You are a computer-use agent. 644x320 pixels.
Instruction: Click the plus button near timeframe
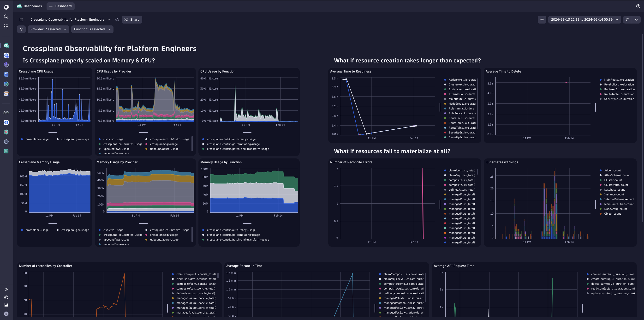tap(542, 19)
